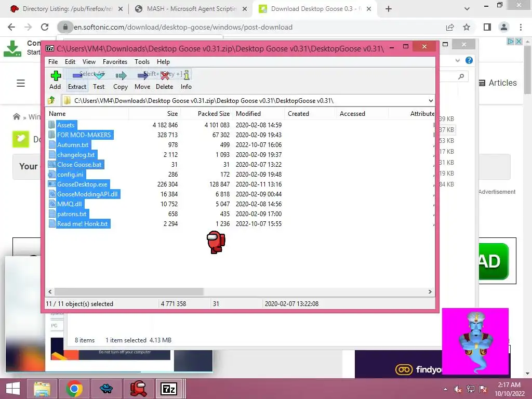Open the View menu in 7-Zip
The width and height of the screenshot is (532, 399).
(x=89, y=62)
